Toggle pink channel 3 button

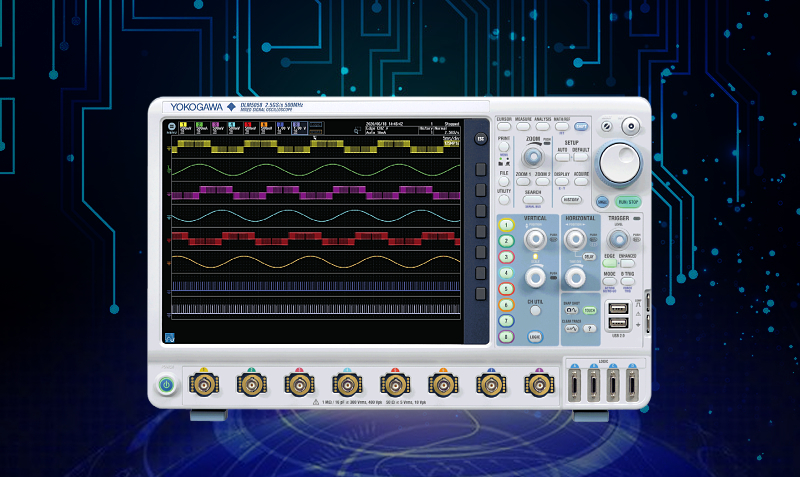pyautogui.click(x=506, y=257)
